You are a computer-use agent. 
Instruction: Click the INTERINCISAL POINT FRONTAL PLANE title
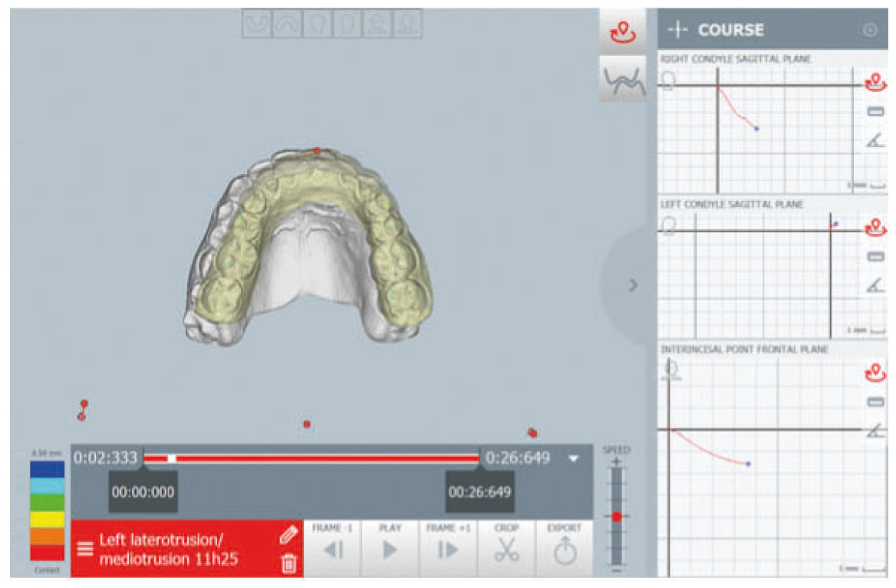pos(744,349)
